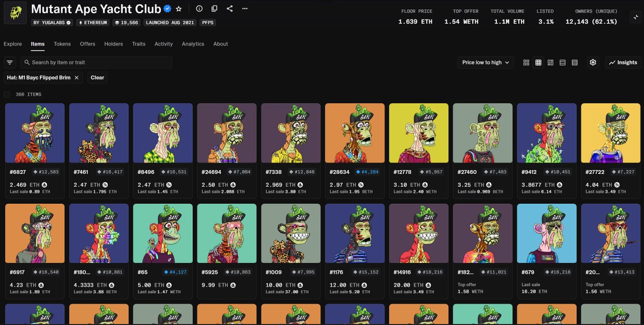The width and height of the screenshot is (644, 325).
Task: Open the Explore tab
Action: tap(13, 44)
